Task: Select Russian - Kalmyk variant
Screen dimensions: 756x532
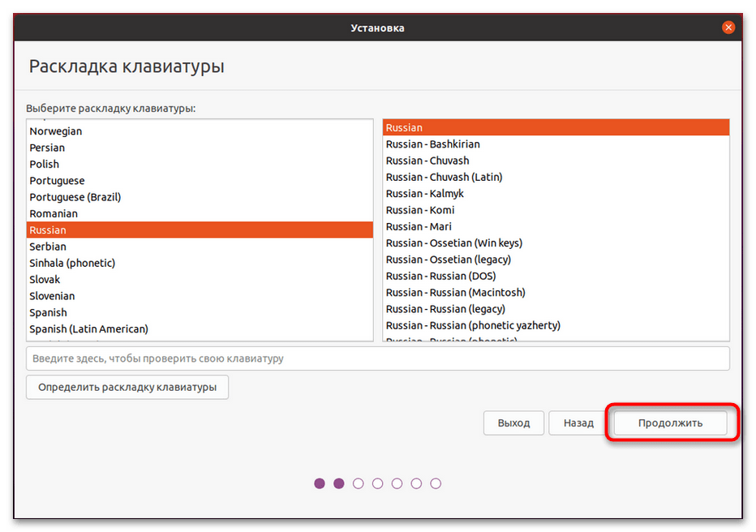Action: [425, 194]
